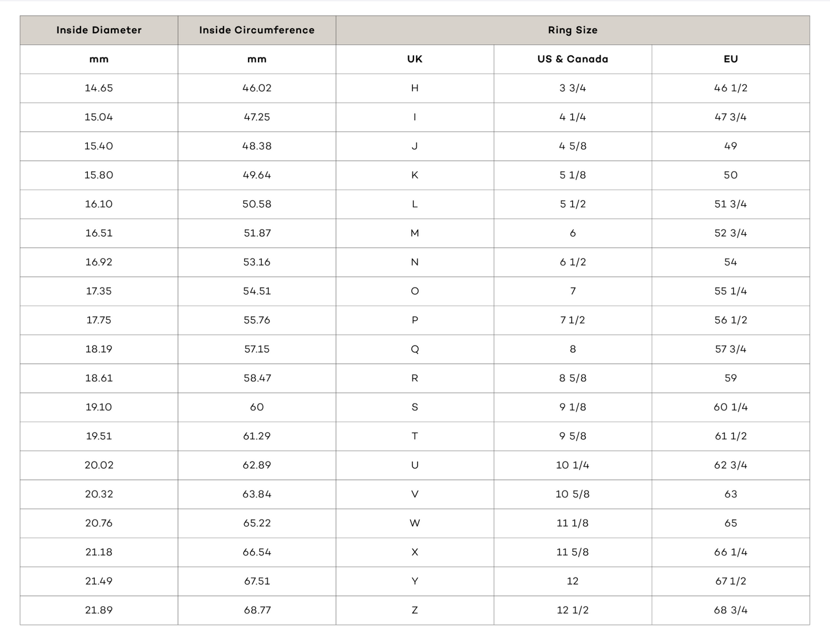Image resolution: width=830 pixels, height=644 pixels.
Task: Click UK size Q cell
Action: pyautogui.click(x=415, y=349)
